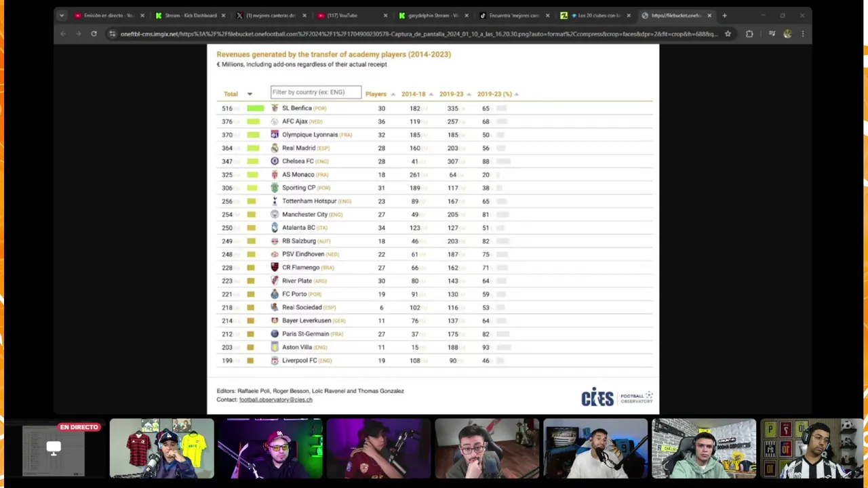Select webcam of streamer in striped jersey
This screenshot has width=868, height=488.
812,449
